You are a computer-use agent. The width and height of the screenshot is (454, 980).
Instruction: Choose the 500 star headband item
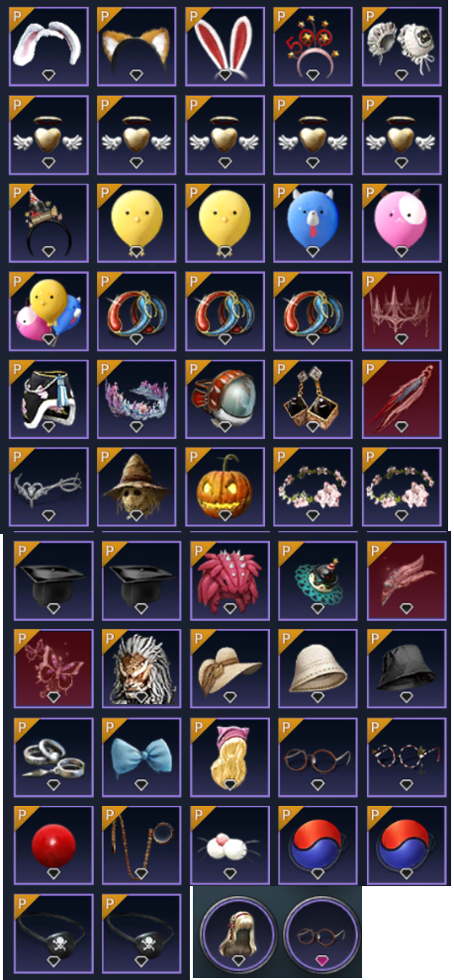point(313,46)
